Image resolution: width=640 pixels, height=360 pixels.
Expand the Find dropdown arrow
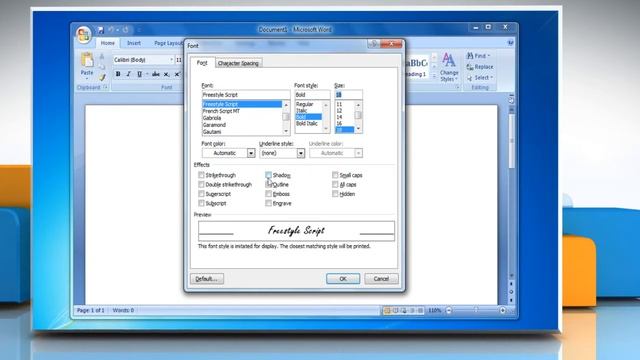point(489,56)
